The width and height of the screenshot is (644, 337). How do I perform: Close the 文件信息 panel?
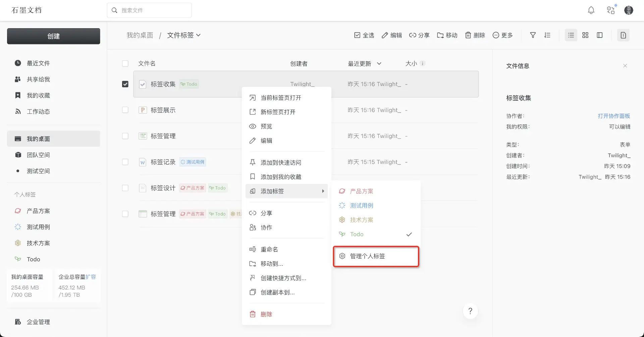(625, 66)
